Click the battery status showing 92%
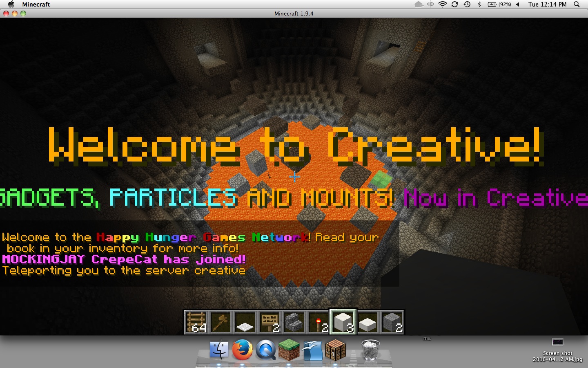The height and width of the screenshot is (368, 588). click(x=499, y=4)
